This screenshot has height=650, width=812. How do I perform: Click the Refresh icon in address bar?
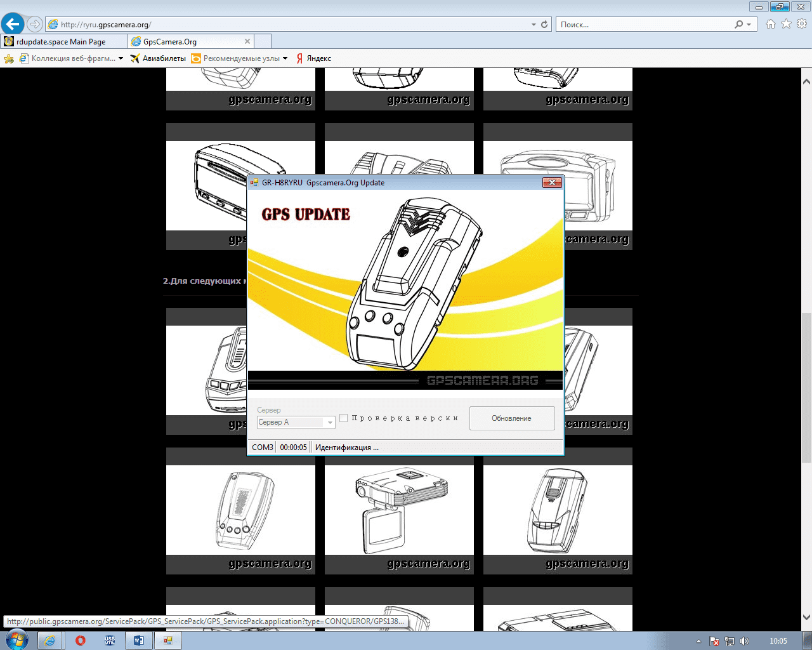544,24
